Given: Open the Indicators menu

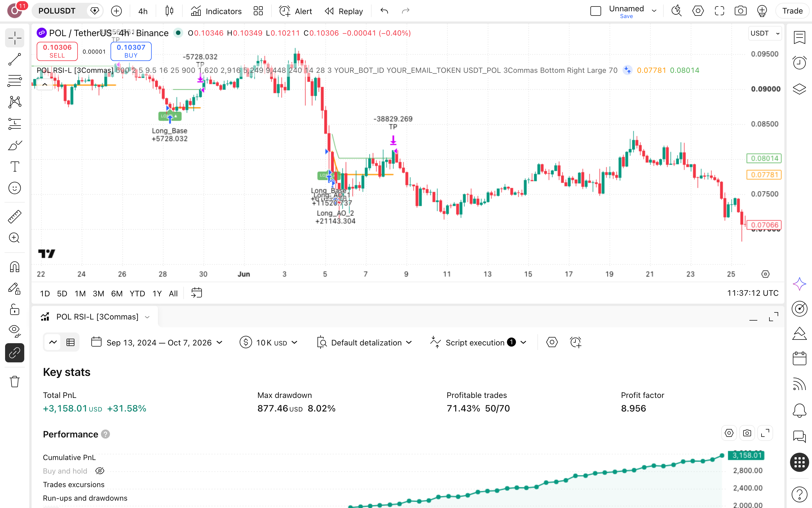Looking at the screenshot, I should (x=216, y=11).
